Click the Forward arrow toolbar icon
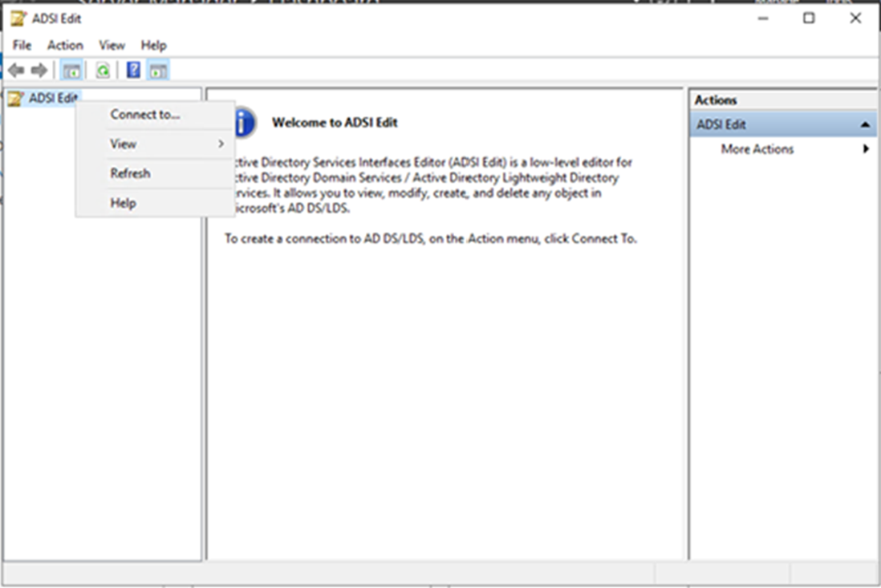Image resolution: width=881 pixels, height=588 pixels. (x=39, y=71)
